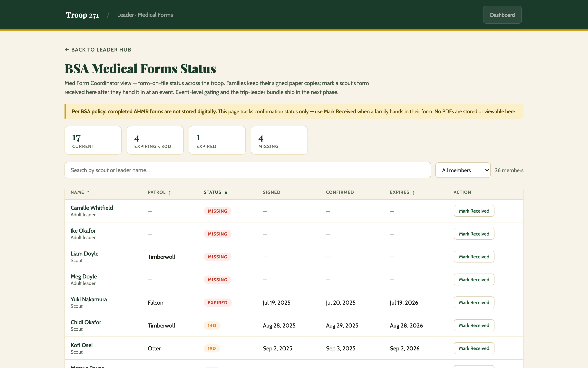This screenshot has height=368, width=588.
Task: Select the 17 Current stat card
Action: (93, 140)
